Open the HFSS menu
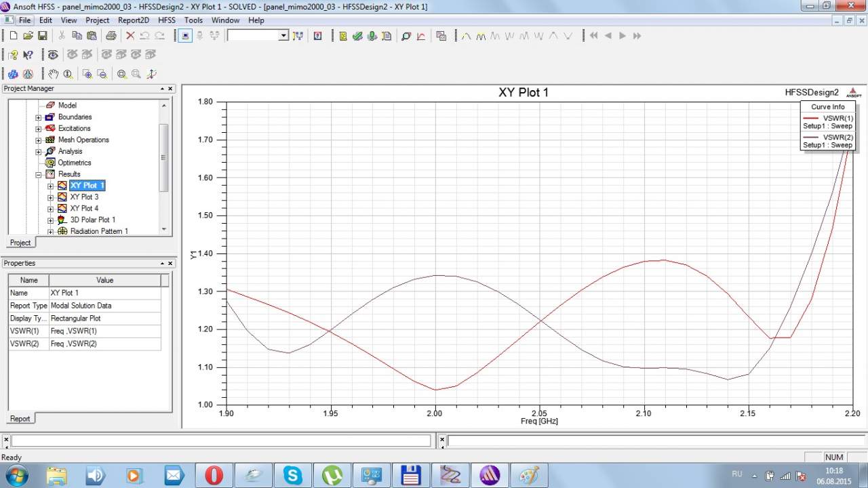868x488 pixels. pos(167,20)
